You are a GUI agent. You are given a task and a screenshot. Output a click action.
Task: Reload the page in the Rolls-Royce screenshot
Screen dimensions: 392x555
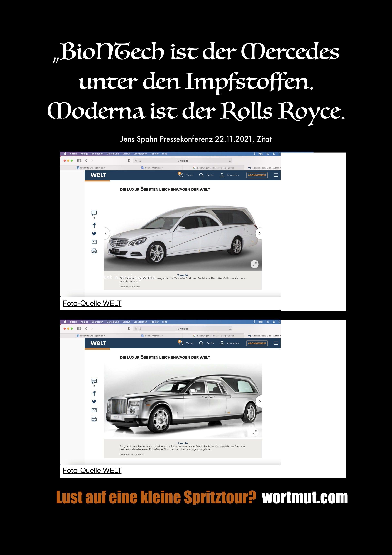230,328
